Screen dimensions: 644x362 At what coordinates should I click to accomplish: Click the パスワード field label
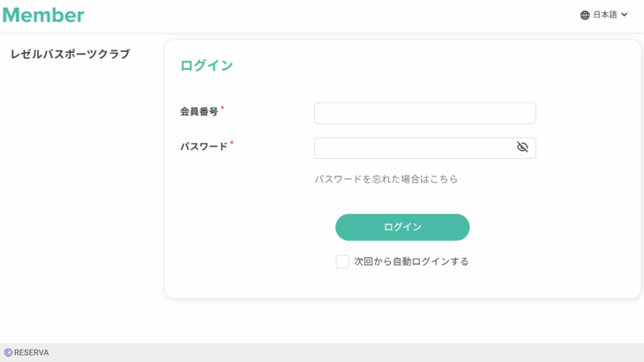(x=204, y=147)
